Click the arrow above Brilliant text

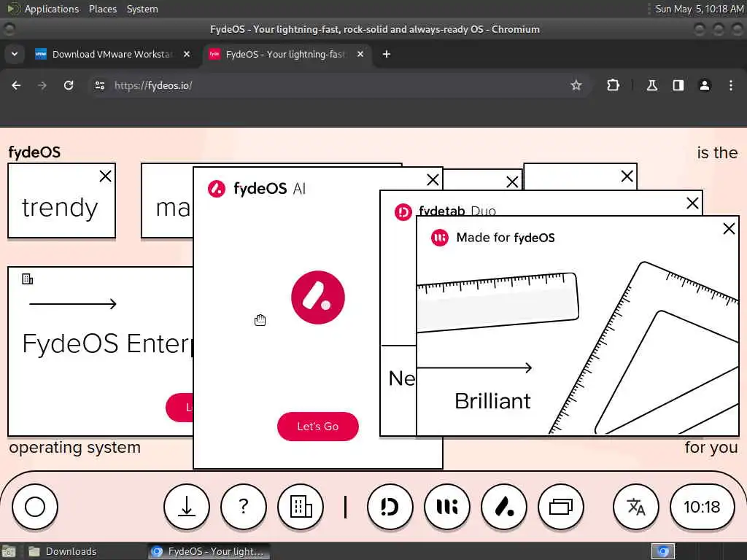point(474,367)
